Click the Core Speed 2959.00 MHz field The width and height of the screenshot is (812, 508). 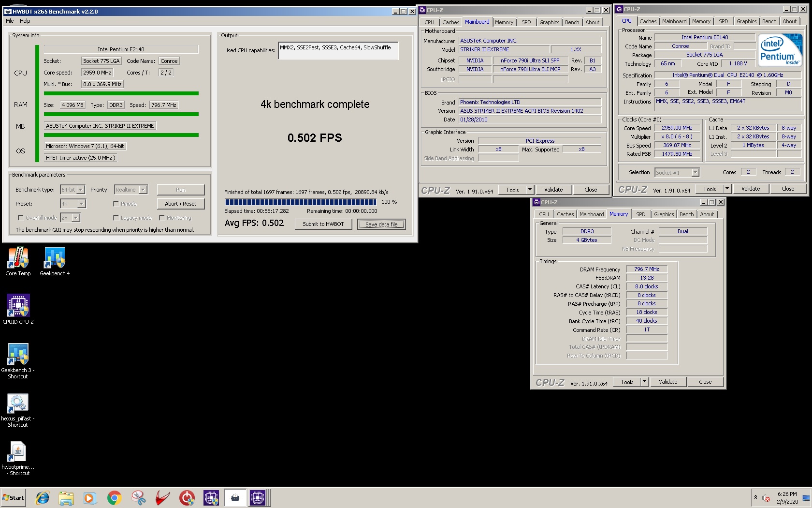[677, 128]
